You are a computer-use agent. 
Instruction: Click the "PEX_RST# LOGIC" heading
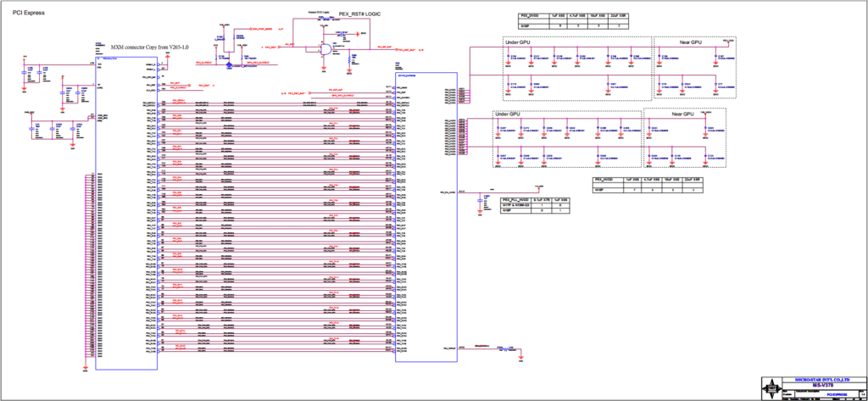360,14
